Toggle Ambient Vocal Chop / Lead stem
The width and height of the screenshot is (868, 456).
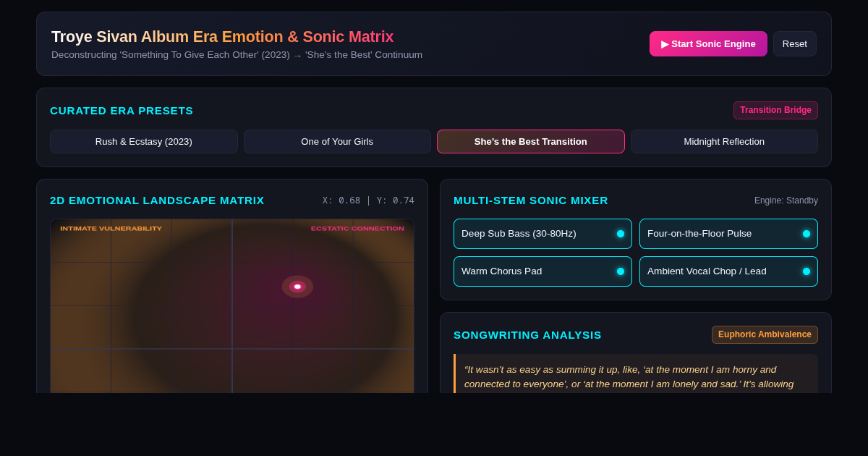click(x=728, y=271)
